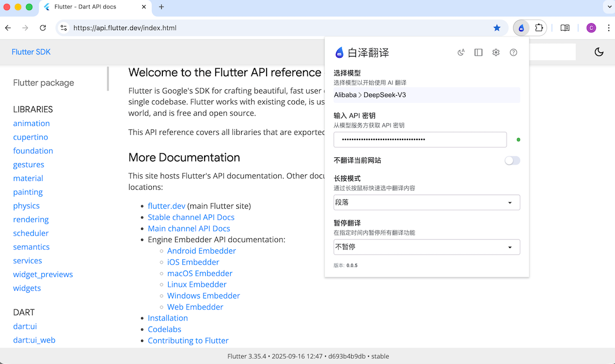Click the address bar URL

[x=125, y=28]
